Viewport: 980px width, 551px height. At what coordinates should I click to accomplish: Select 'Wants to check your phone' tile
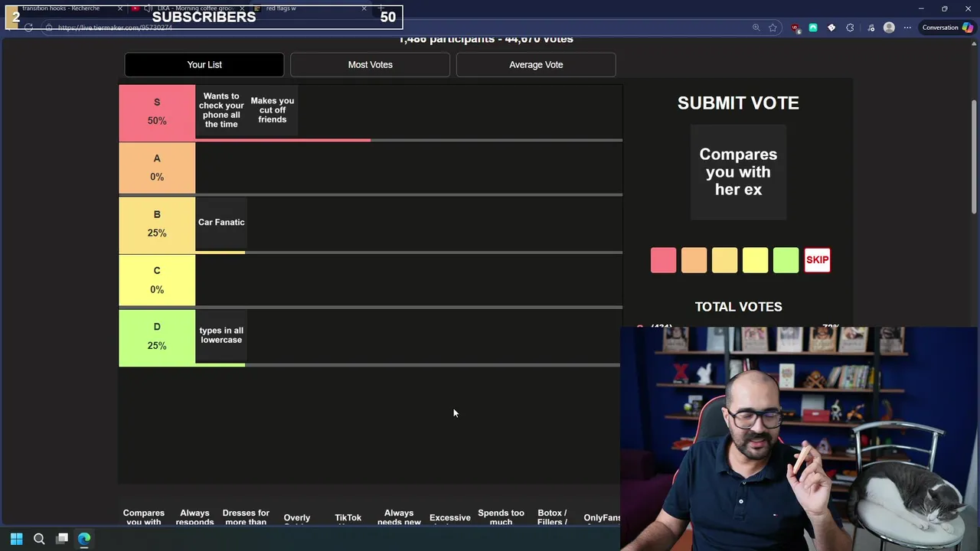(221, 111)
